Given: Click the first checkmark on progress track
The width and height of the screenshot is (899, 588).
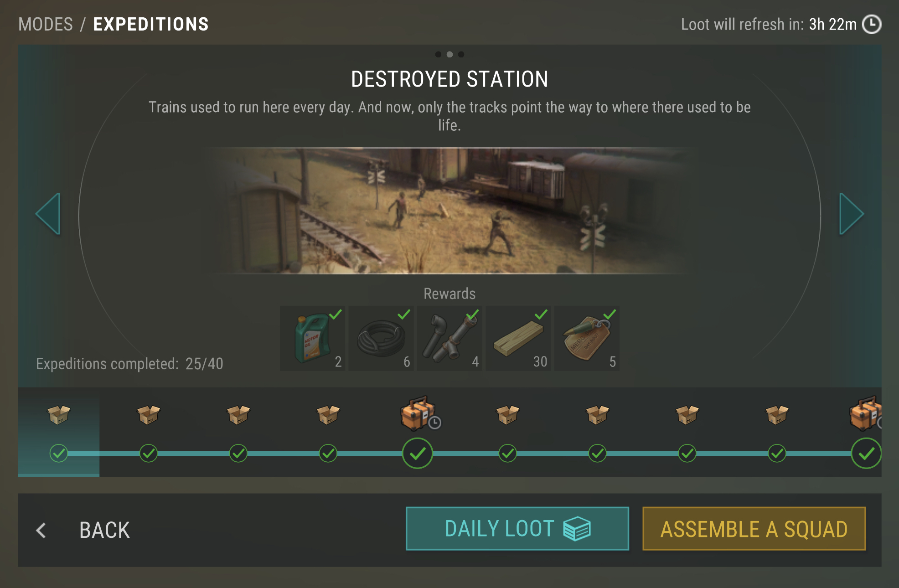Looking at the screenshot, I should click(x=59, y=453).
